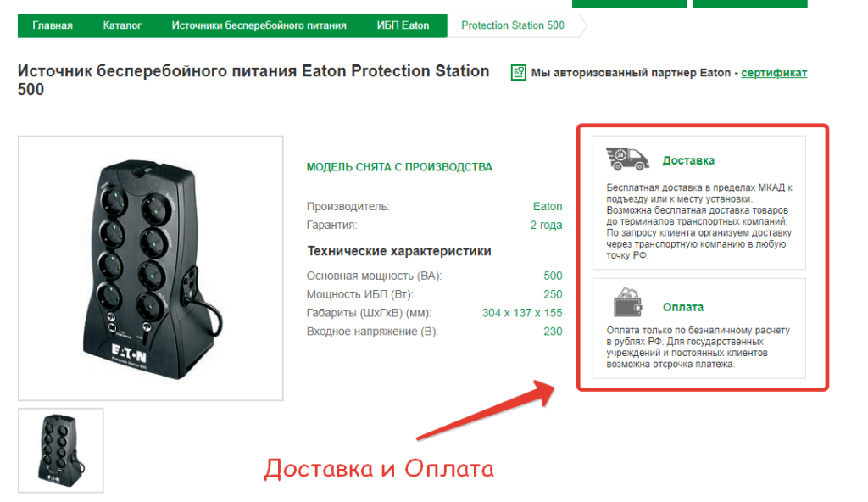868x502 pixels.
Task: Click the power value 500
Action: [x=553, y=276]
